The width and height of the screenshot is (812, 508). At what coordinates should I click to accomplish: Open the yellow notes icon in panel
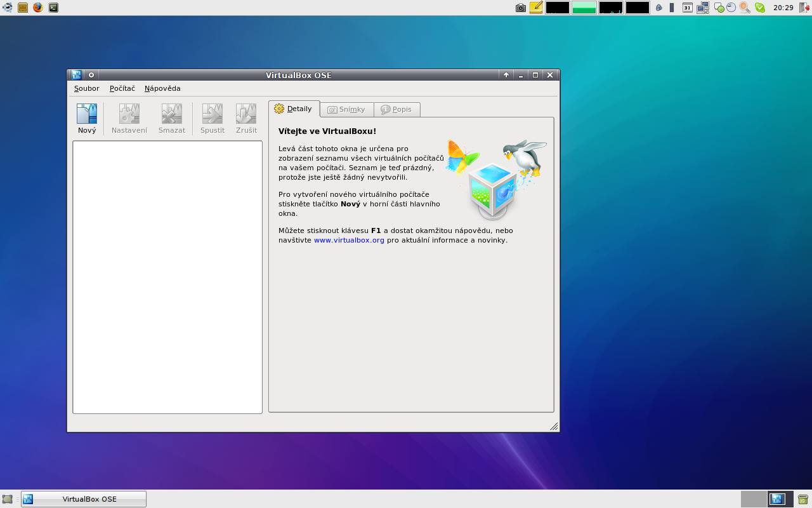[x=536, y=8]
